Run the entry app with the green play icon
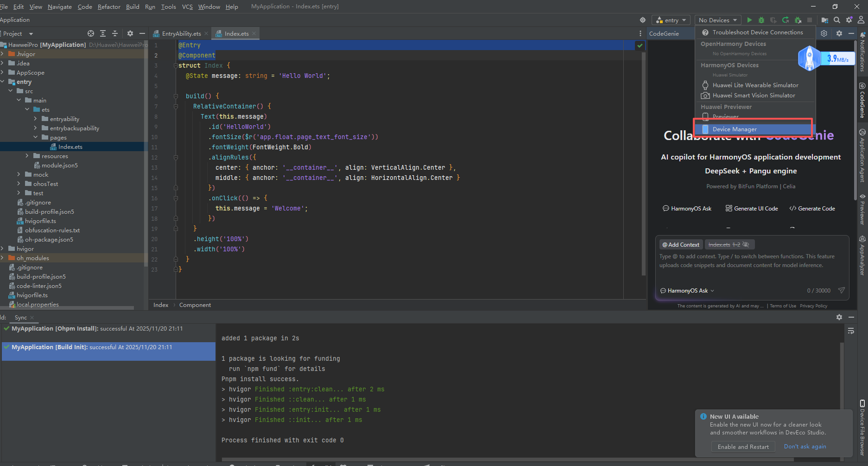 click(x=749, y=20)
